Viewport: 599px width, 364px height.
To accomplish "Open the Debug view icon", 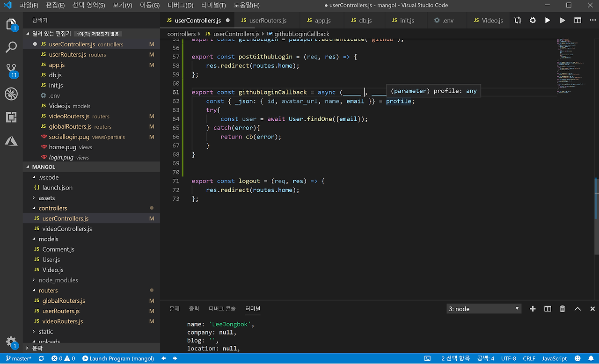I will point(11,94).
